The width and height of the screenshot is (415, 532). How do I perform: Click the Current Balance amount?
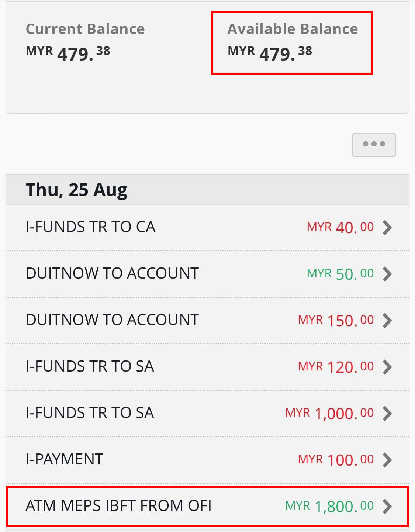[68, 53]
